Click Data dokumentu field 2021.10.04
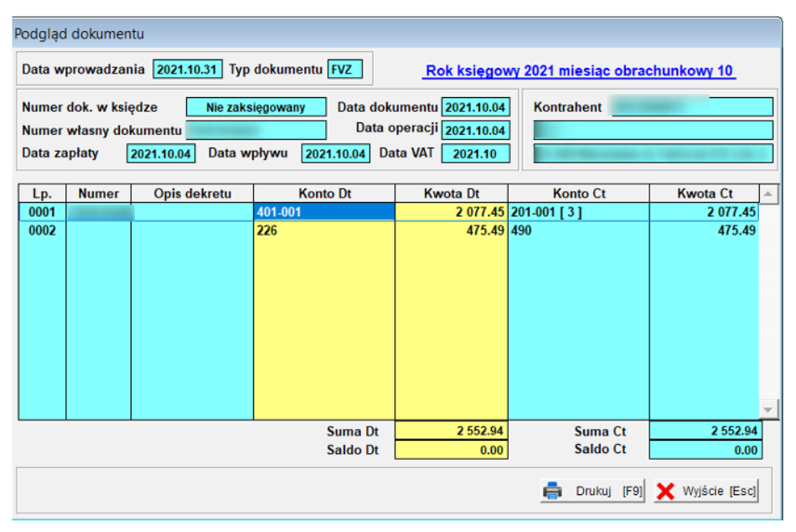Image resolution: width=796 pixels, height=532 pixels. [x=476, y=107]
